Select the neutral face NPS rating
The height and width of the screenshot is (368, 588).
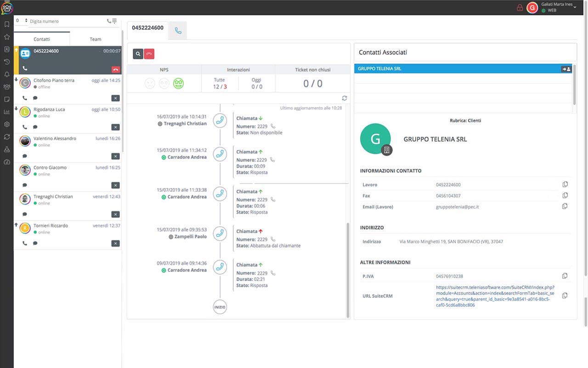tap(164, 83)
